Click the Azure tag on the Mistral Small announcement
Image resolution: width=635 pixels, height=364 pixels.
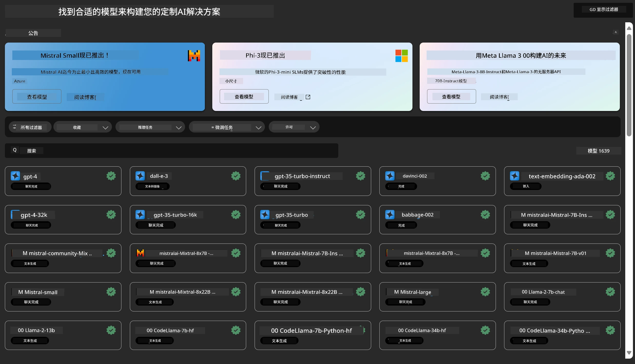(20, 81)
